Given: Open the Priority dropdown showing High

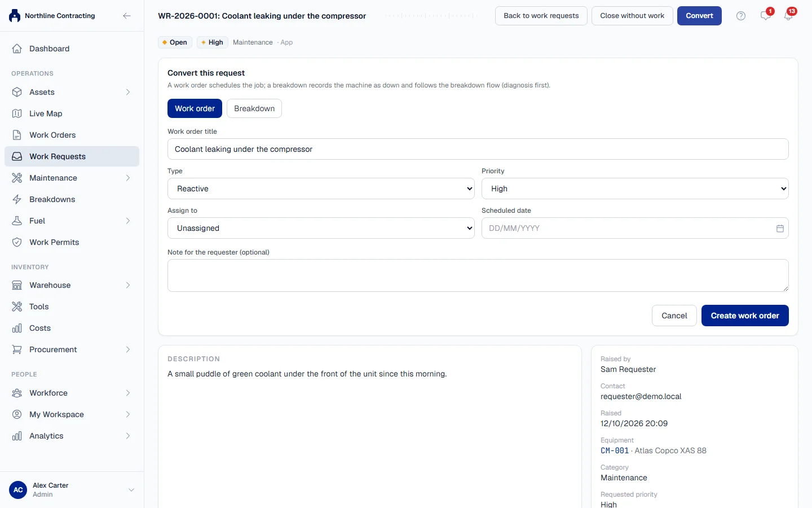Looking at the screenshot, I should (635, 189).
